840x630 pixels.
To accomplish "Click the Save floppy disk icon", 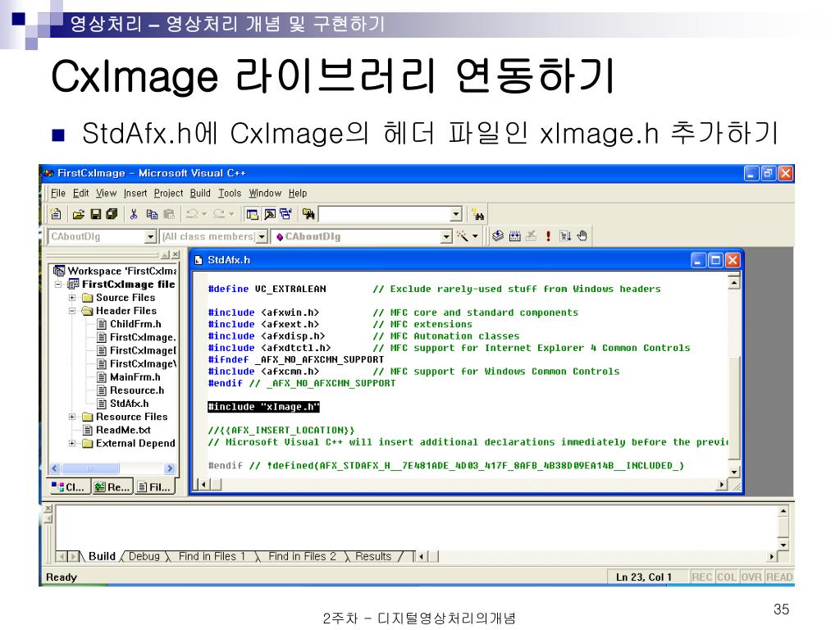I will [x=95, y=214].
